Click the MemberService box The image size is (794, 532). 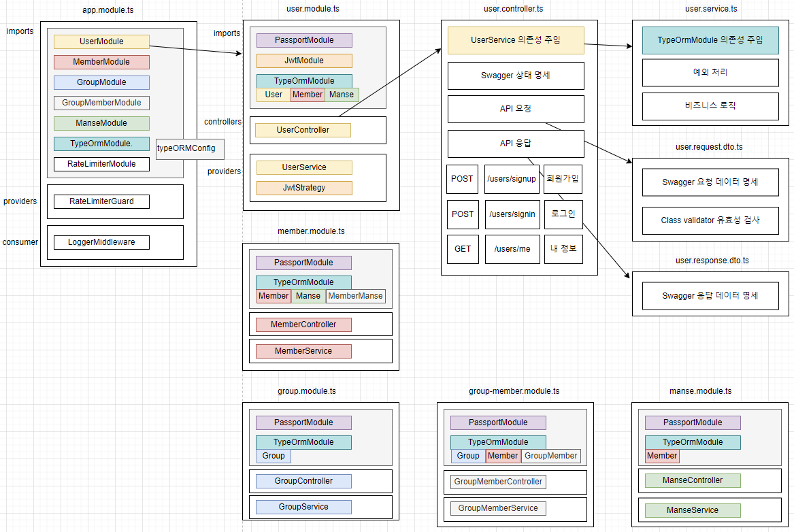pos(303,351)
